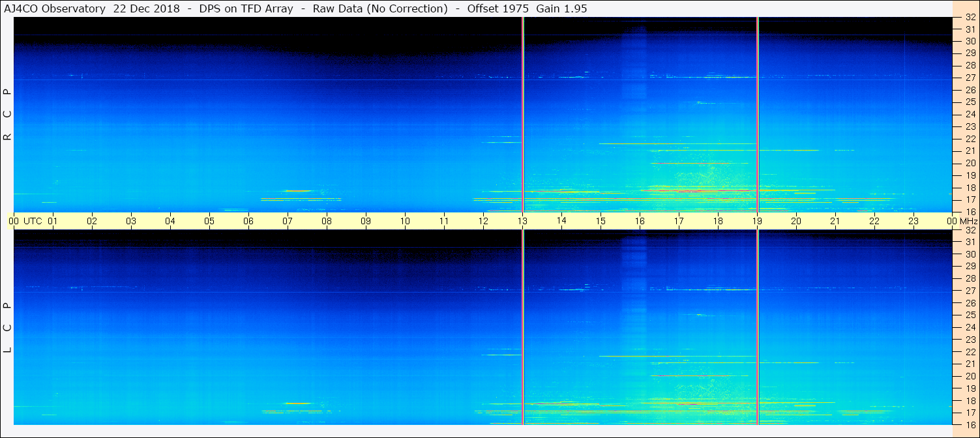The image size is (980, 438).
Task: Select time-axis hour label '22'
Action: coord(874,221)
